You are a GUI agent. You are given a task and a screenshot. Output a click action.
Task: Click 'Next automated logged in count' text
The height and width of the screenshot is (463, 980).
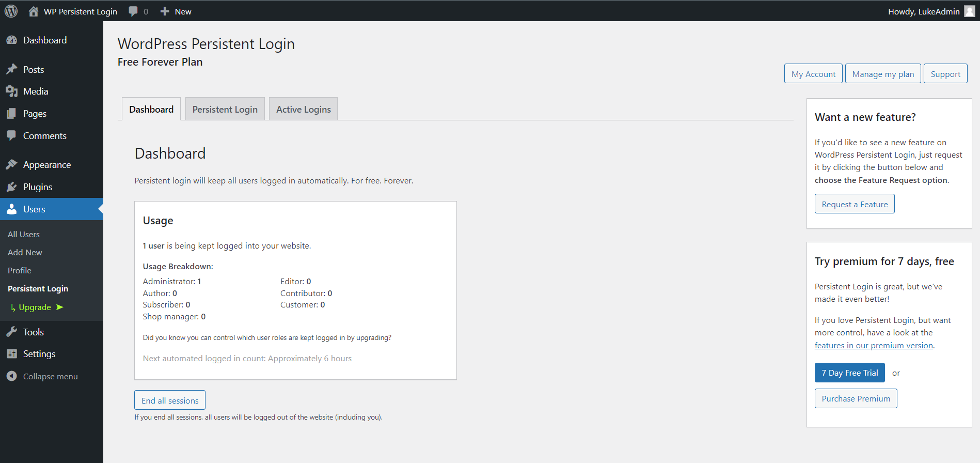pyautogui.click(x=247, y=359)
